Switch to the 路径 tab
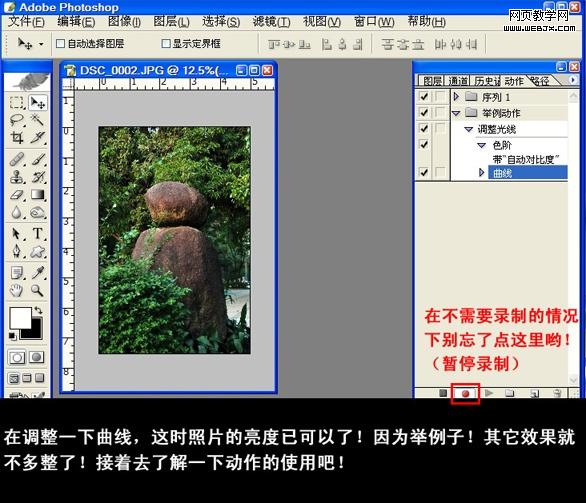This screenshot has width=586, height=503. 540,81
